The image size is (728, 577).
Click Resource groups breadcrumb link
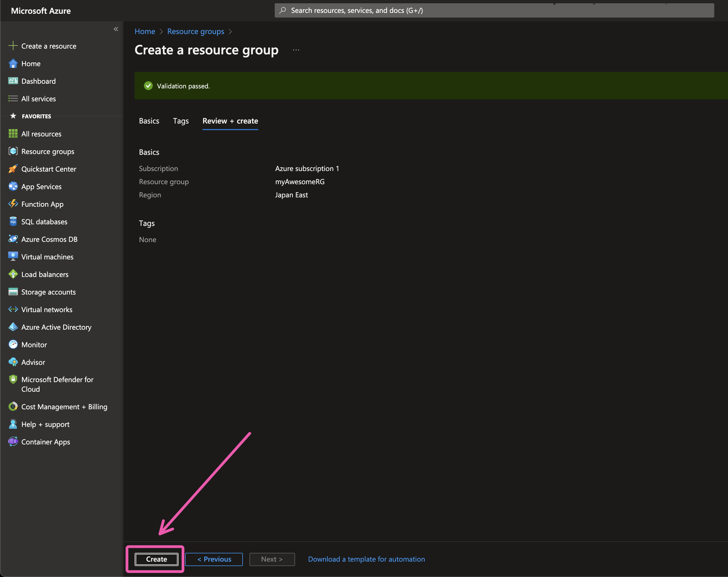click(x=196, y=31)
